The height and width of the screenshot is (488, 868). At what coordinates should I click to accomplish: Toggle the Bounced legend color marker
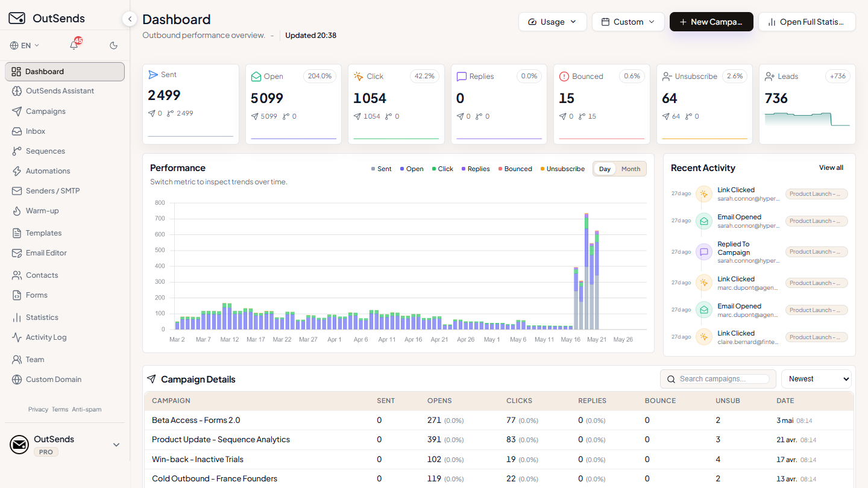pos(500,169)
